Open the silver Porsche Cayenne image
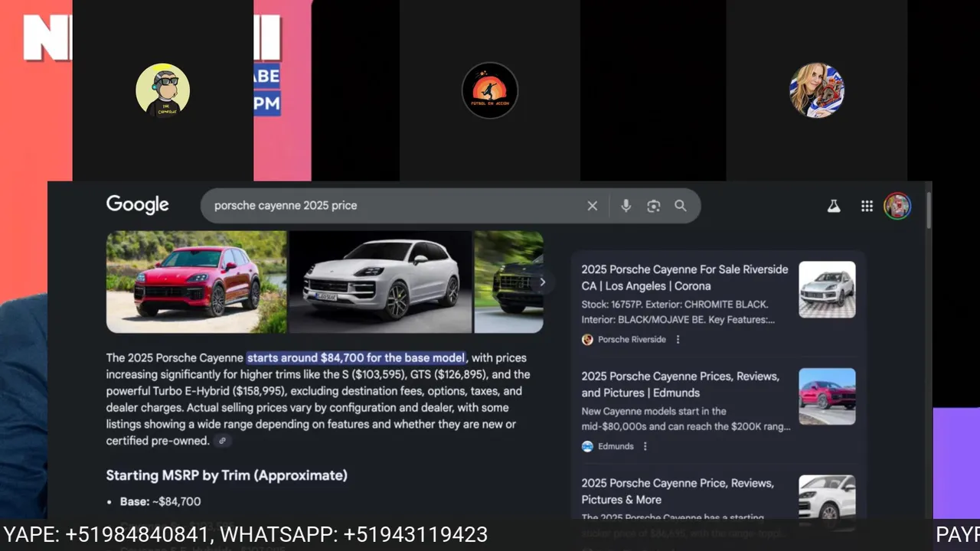The image size is (980, 551). (x=381, y=282)
